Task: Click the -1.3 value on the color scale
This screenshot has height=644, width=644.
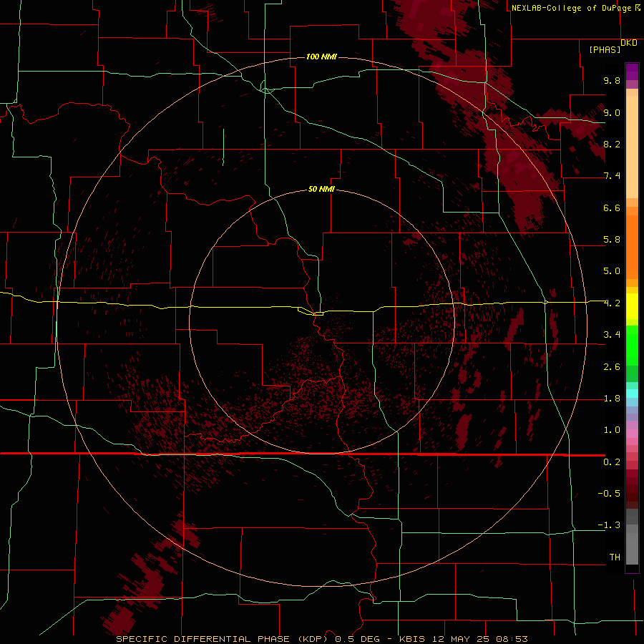Action: (609, 525)
